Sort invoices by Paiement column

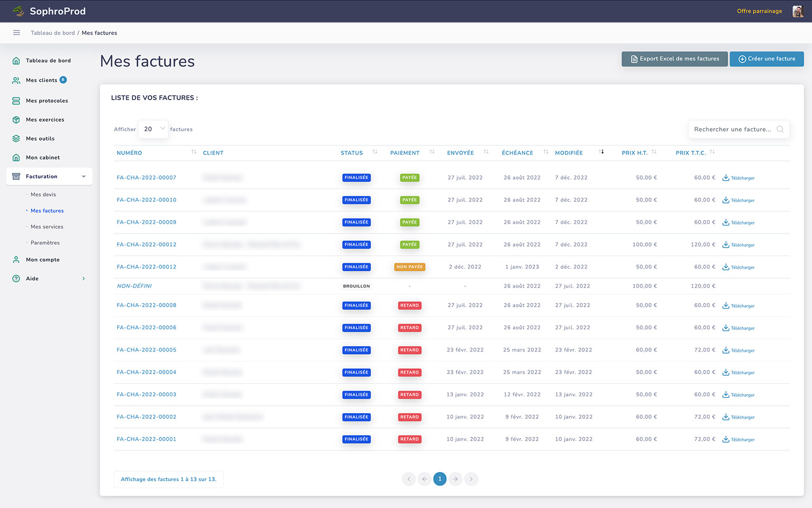click(432, 152)
